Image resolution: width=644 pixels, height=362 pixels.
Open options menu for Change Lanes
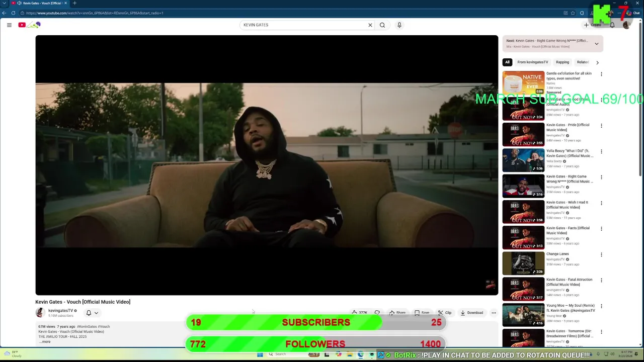pyautogui.click(x=601, y=254)
